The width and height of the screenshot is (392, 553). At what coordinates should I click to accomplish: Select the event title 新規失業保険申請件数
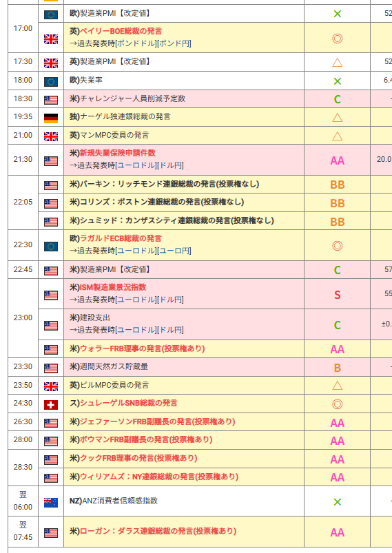118,153
